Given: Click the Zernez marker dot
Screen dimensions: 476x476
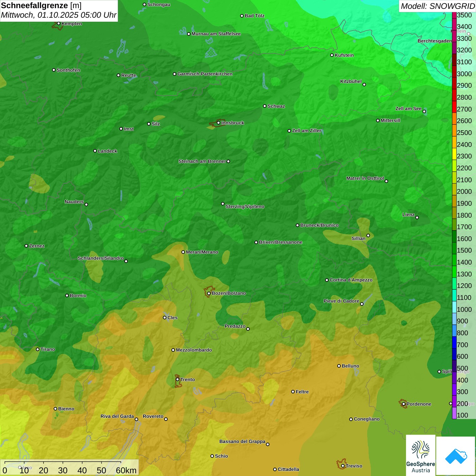Looking at the screenshot, I should (26, 246).
